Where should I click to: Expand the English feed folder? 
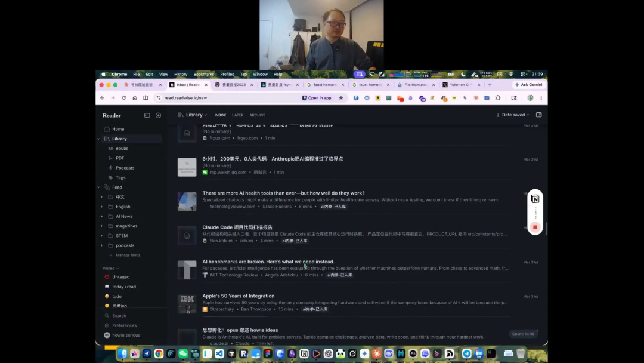click(x=102, y=207)
